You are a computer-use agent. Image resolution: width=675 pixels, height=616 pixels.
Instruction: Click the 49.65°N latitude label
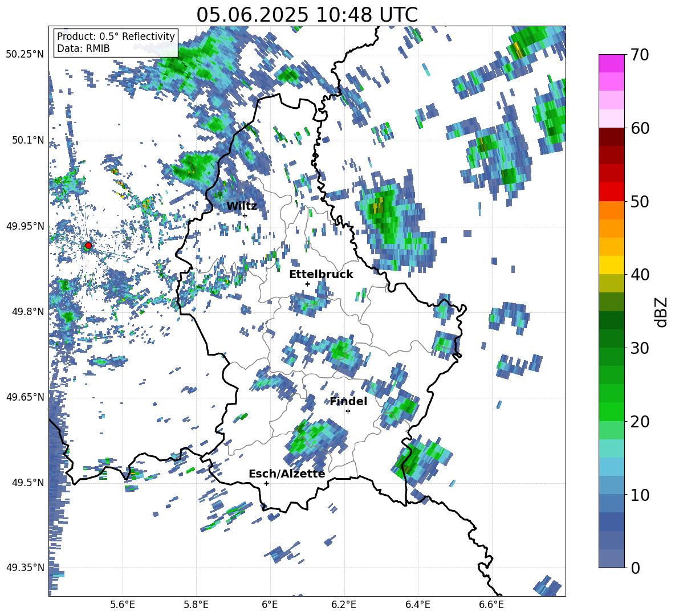(x=25, y=397)
